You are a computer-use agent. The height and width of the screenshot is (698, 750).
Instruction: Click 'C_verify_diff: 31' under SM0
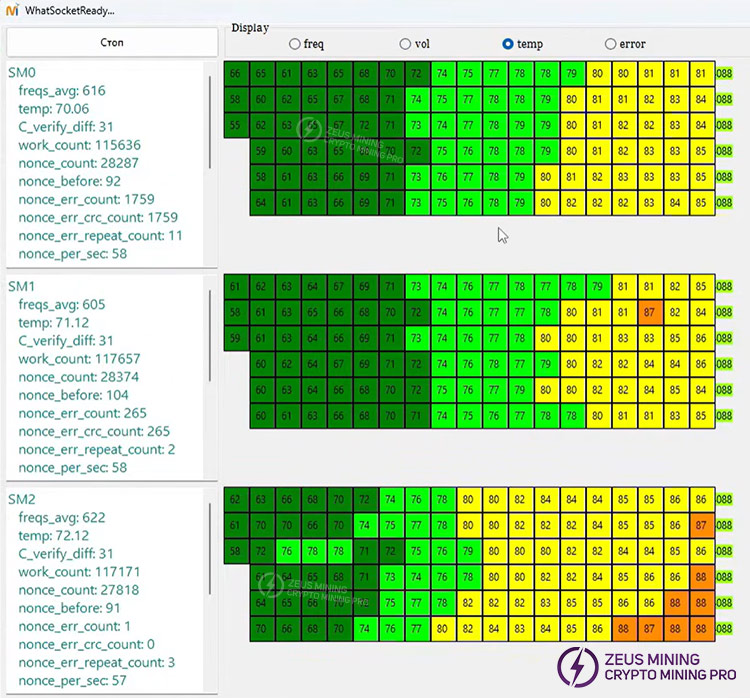pyautogui.click(x=66, y=127)
